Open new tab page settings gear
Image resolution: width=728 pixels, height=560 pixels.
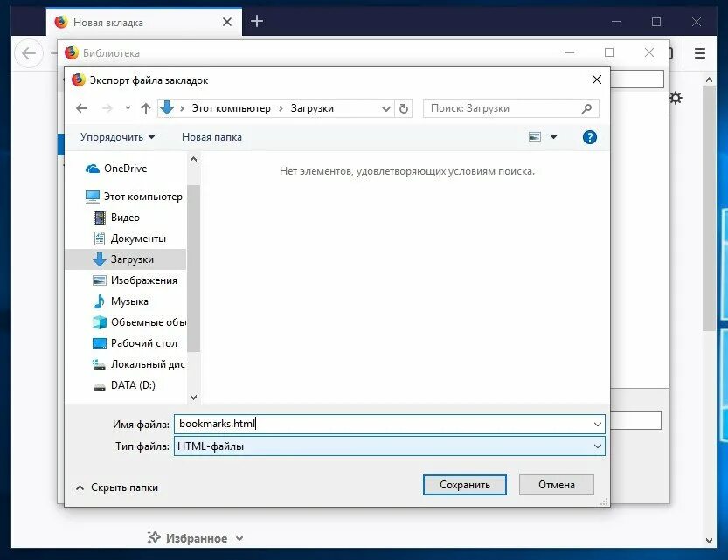tap(676, 98)
